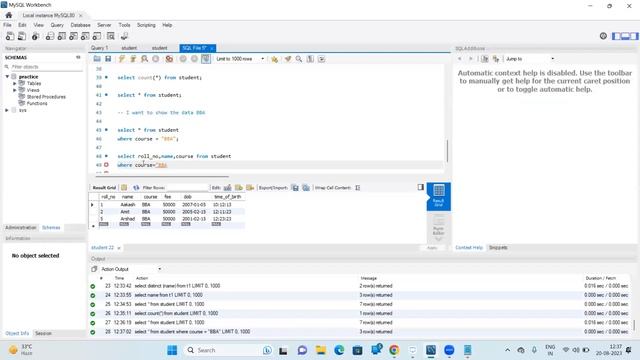Close the SQL File 5 tab
This screenshot has height=360, width=640.
(x=212, y=48)
